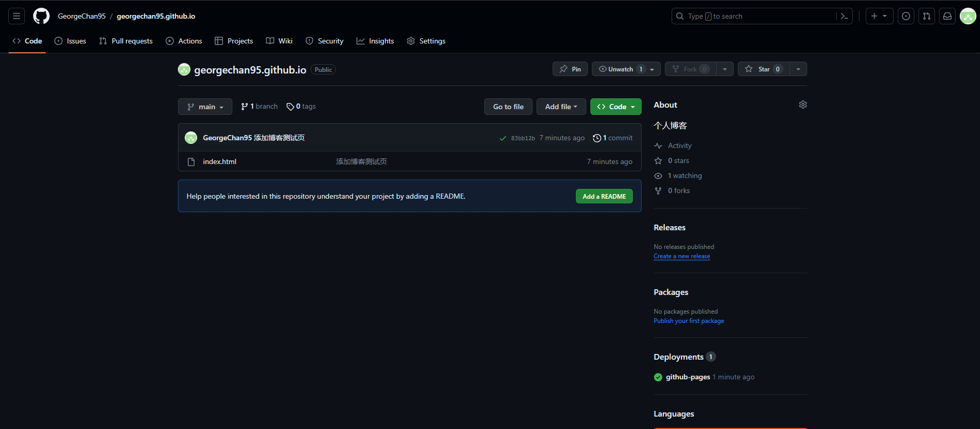Image resolution: width=980 pixels, height=429 pixels.
Task: Expand the Unwatch notification options arrow
Action: 652,69
